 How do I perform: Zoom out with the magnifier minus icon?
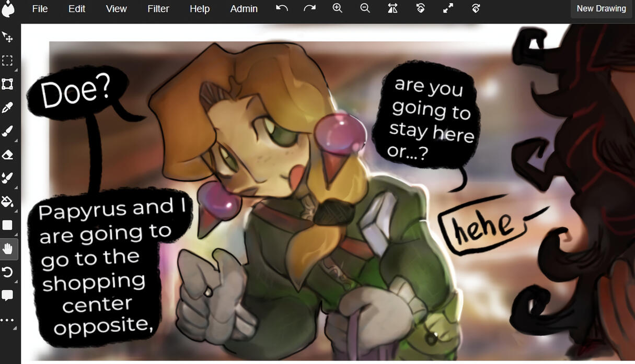[x=365, y=8]
